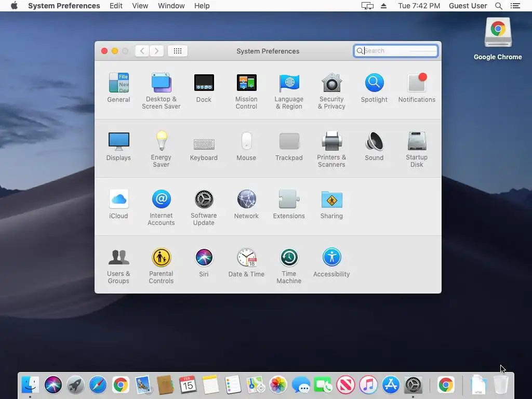
Task: Open Parental Controls preferences
Action: 161,266
